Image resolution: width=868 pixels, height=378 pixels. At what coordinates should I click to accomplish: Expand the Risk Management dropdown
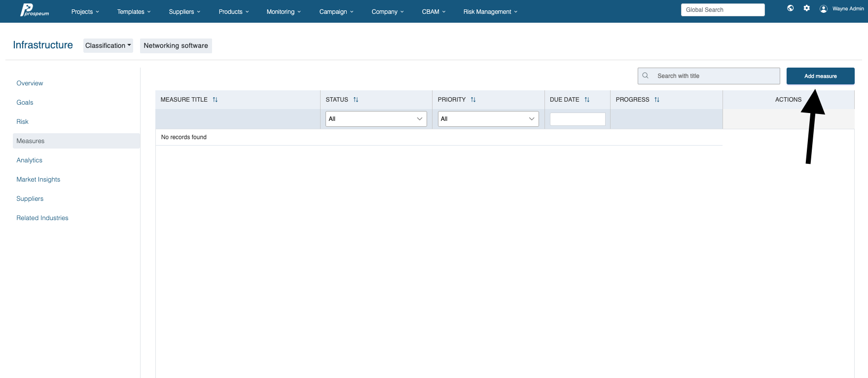point(490,11)
